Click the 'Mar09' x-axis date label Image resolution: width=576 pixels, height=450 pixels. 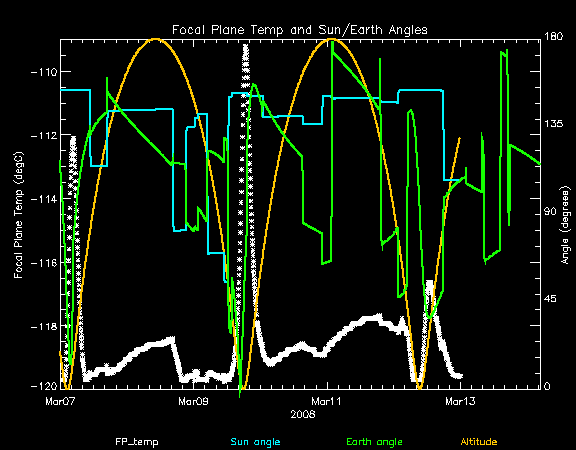(x=193, y=401)
